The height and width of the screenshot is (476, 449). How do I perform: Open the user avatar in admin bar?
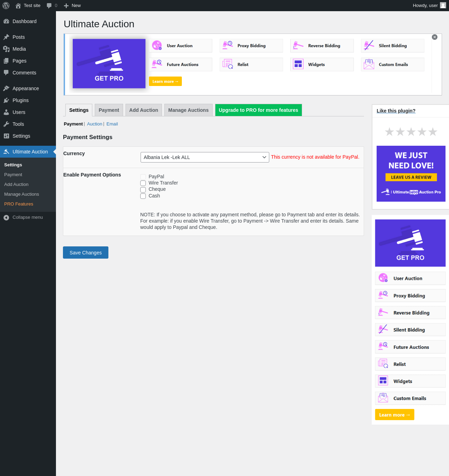443,6
